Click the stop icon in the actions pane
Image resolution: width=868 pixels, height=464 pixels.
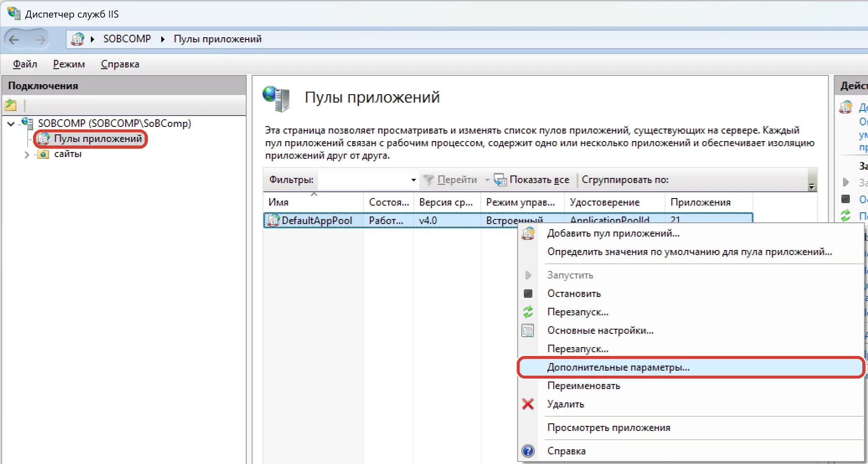(x=846, y=199)
